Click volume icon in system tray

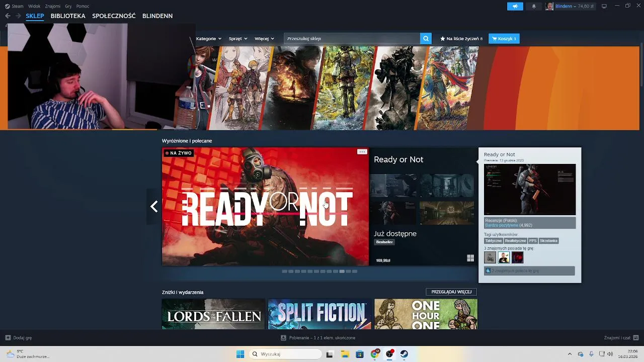pyautogui.click(x=610, y=354)
